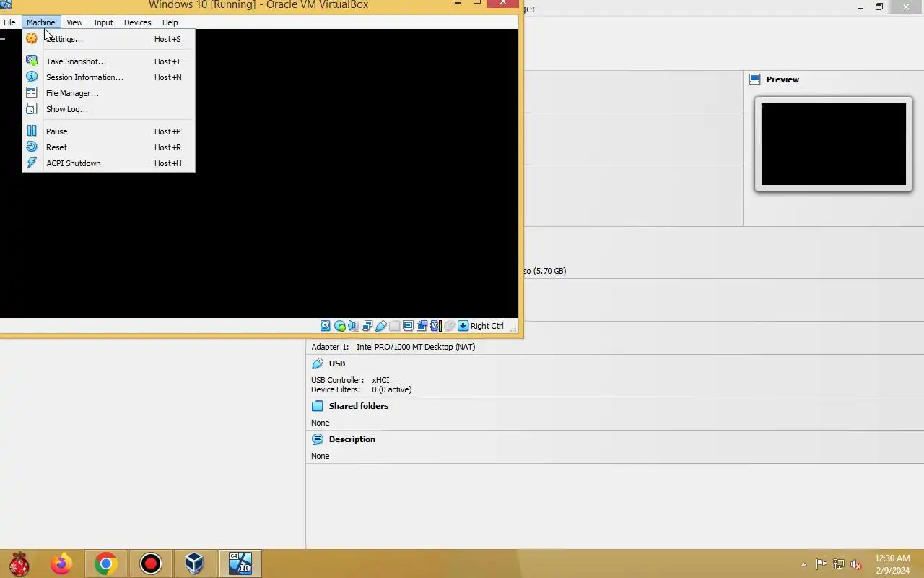Open Firefox from the taskbar
Viewport: 924px width, 578px height.
pos(61,564)
